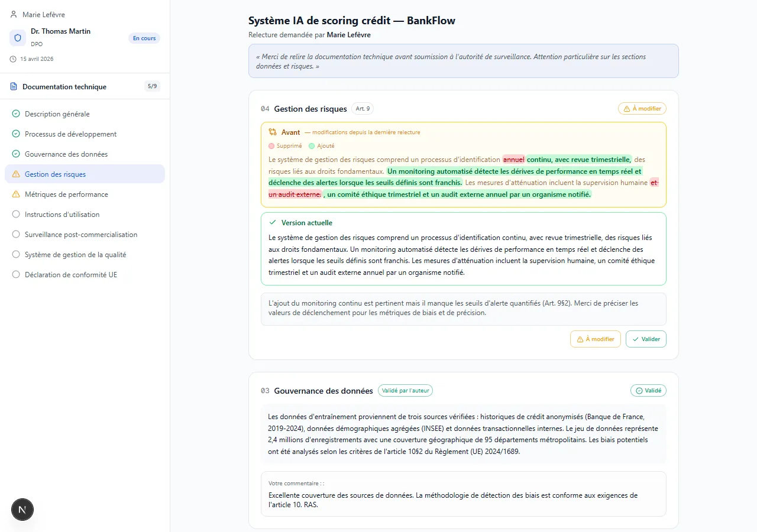This screenshot has width=757, height=532.
Task: Click the shield icon beside Dr. Thomas Martin
Action: click(x=18, y=38)
